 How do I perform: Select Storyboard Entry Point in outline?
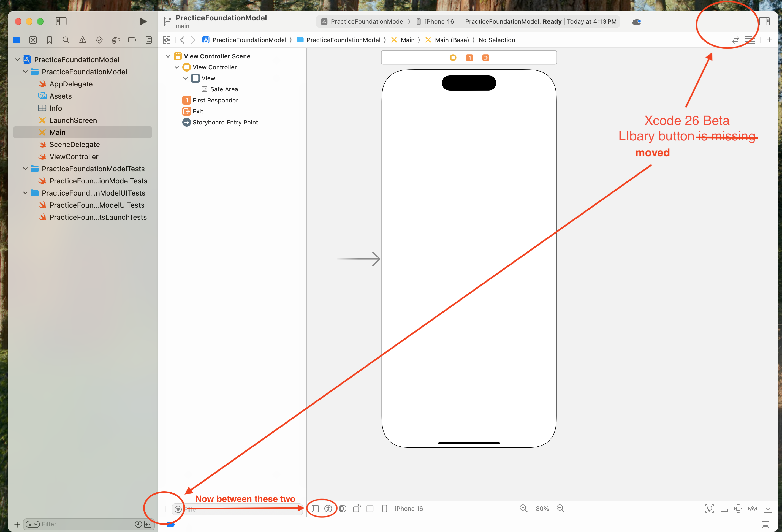(225, 122)
